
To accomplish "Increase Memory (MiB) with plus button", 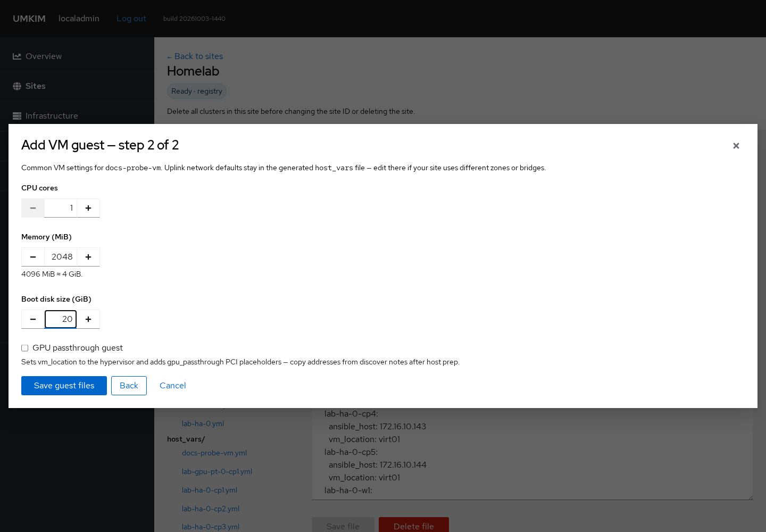I will pyautogui.click(x=88, y=257).
